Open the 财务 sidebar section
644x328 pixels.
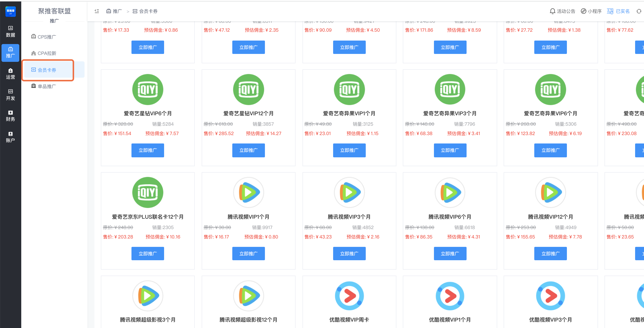click(x=10, y=116)
